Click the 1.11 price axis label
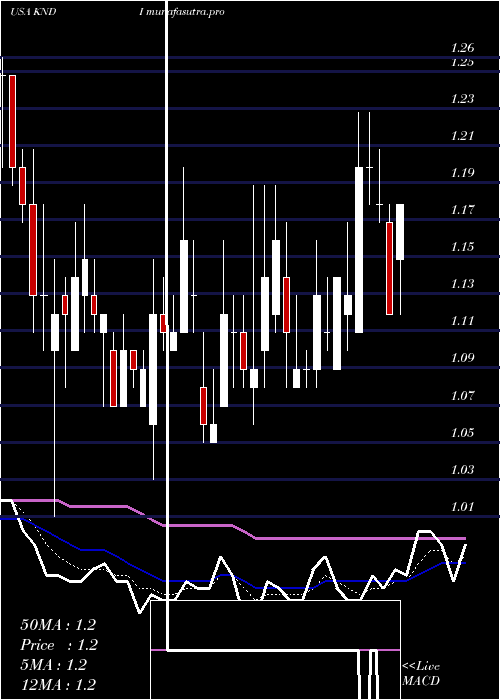The width and height of the screenshot is (500, 700). coord(462,321)
